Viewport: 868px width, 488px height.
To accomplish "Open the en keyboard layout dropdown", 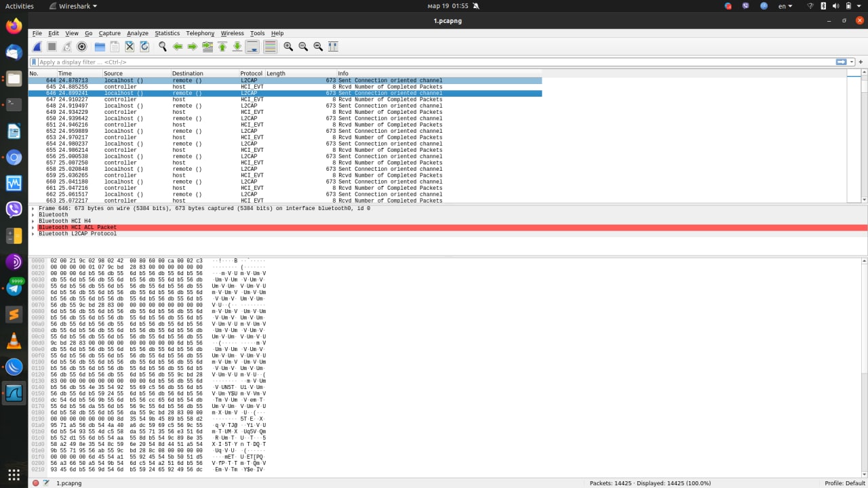I will [x=785, y=6].
